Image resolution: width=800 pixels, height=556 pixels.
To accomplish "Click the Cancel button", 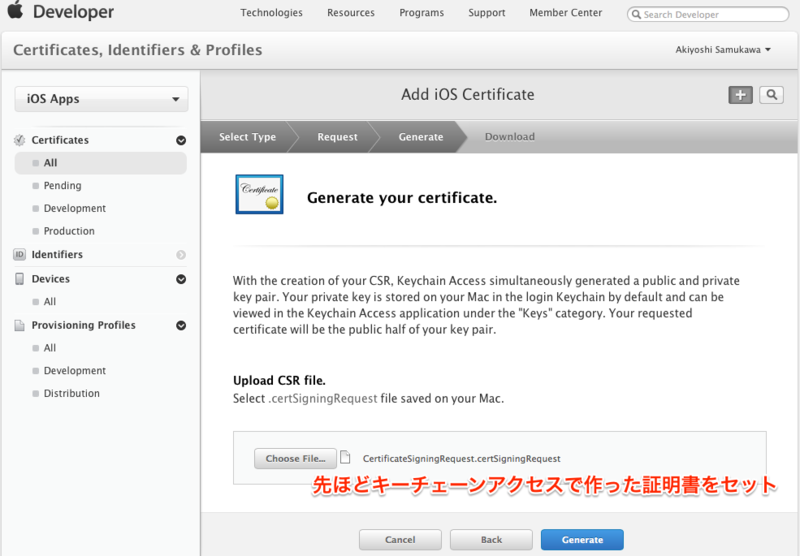I will (400, 540).
